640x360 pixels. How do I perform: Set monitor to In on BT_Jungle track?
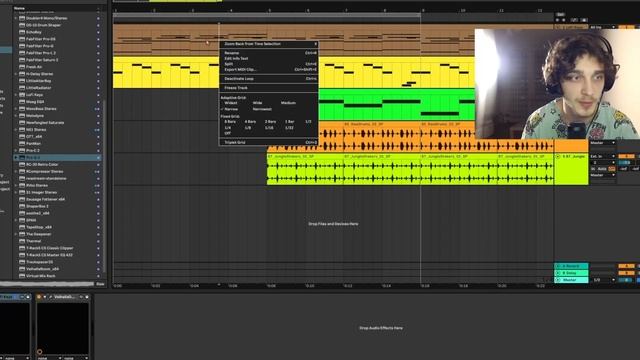pyautogui.click(x=593, y=169)
